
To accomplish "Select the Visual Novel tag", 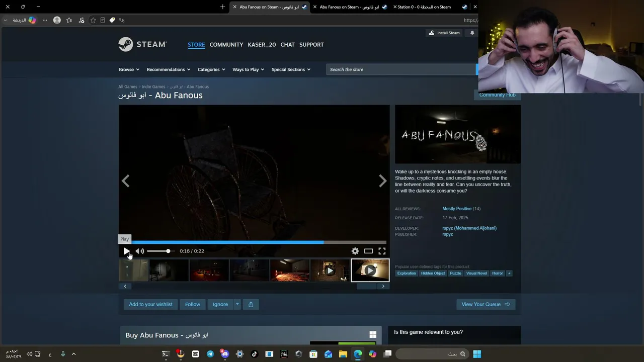I will coord(476,274).
